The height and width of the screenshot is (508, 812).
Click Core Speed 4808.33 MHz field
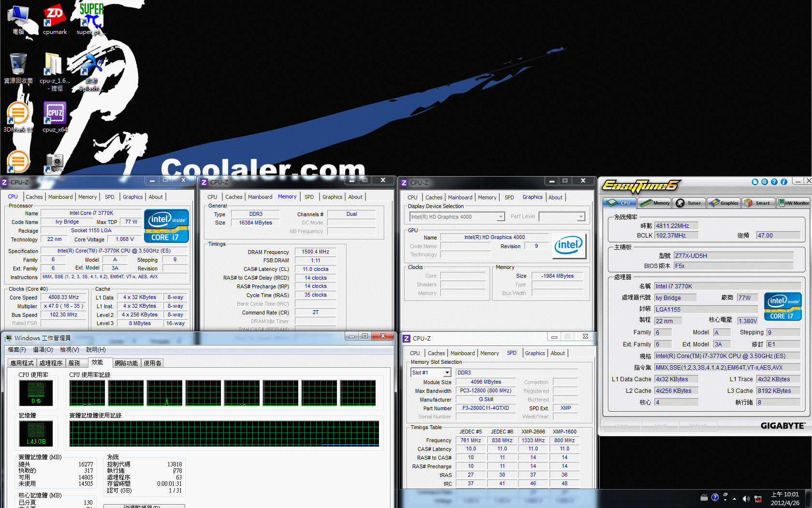64,298
